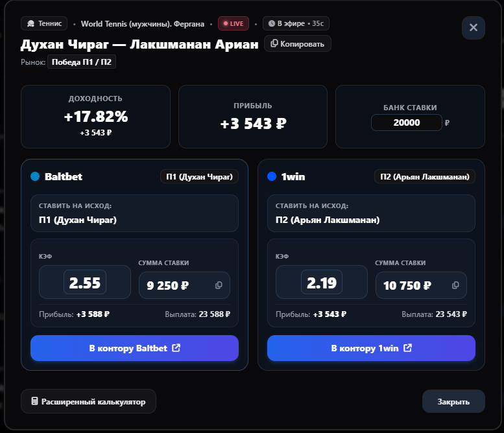Click the В эфире timer badge
This screenshot has width=504, height=433.
[x=296, y=23]
